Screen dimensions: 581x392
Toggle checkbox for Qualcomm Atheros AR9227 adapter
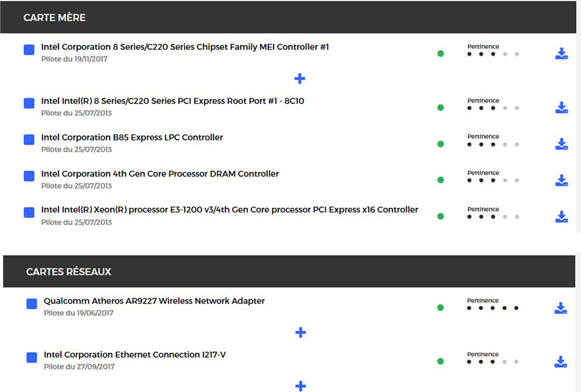tap(32, 304)
